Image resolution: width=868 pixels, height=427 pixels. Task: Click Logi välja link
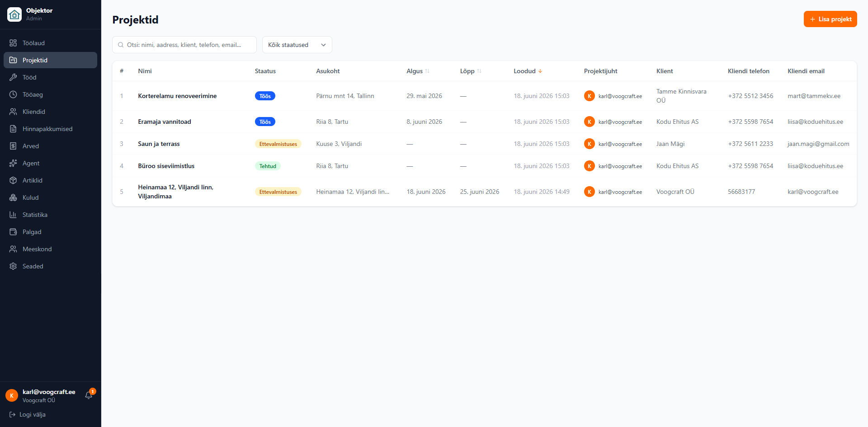pyautogui.click(x=28, y=414)
